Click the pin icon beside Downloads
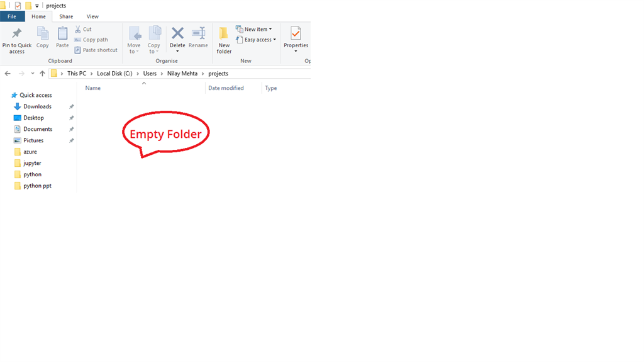Image resolution: width=644 pixels, height=362 pixels. [72, 106]
